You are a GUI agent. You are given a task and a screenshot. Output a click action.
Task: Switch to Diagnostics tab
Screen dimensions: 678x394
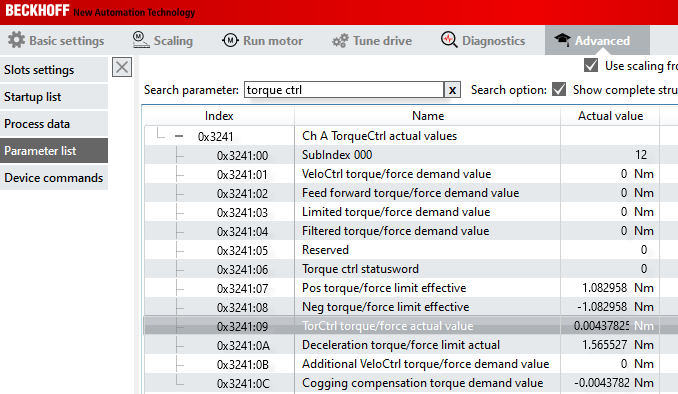pos(483,40)
